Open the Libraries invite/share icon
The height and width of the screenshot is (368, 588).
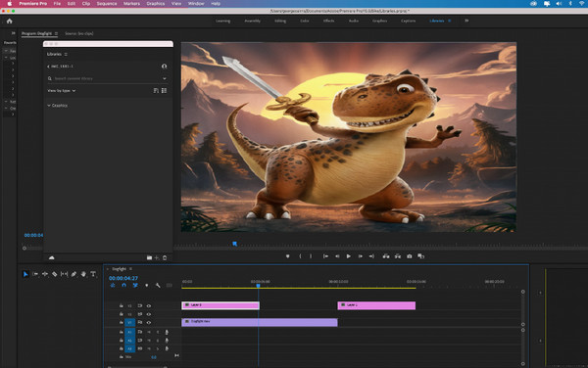pyautogui.click(x=165, y=67)
